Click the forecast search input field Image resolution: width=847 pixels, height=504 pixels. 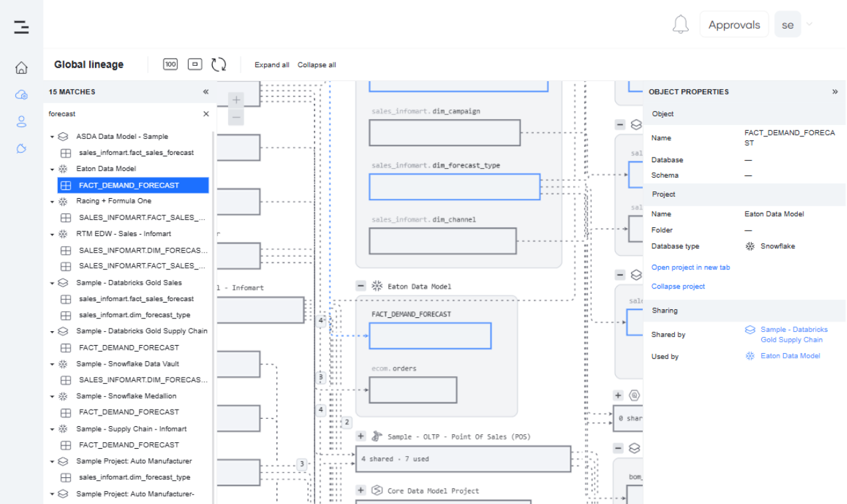tap(123, 114)
